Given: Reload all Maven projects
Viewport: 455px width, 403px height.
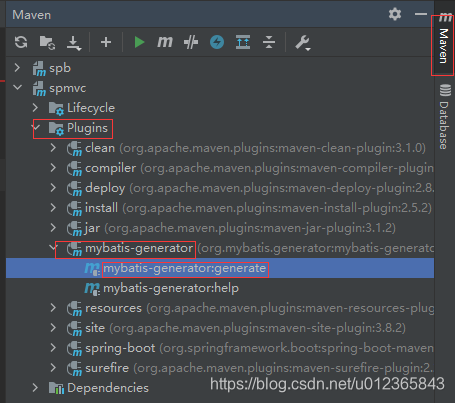Looking at the screenshot, I should click(x=21, y=42).
